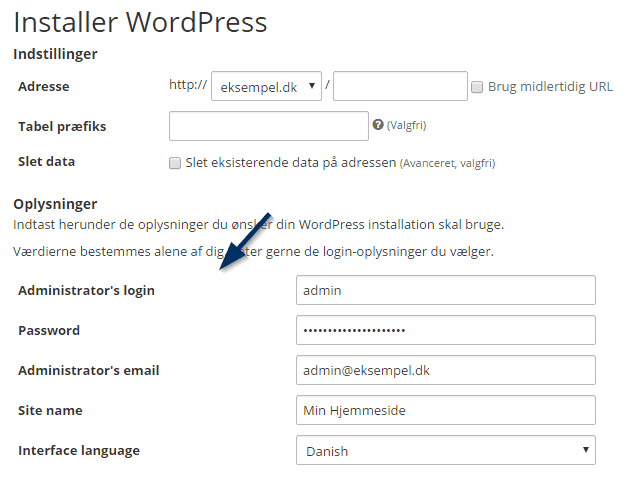
Task: Click the Tabel præfiks input field
Action: point(269,126)
